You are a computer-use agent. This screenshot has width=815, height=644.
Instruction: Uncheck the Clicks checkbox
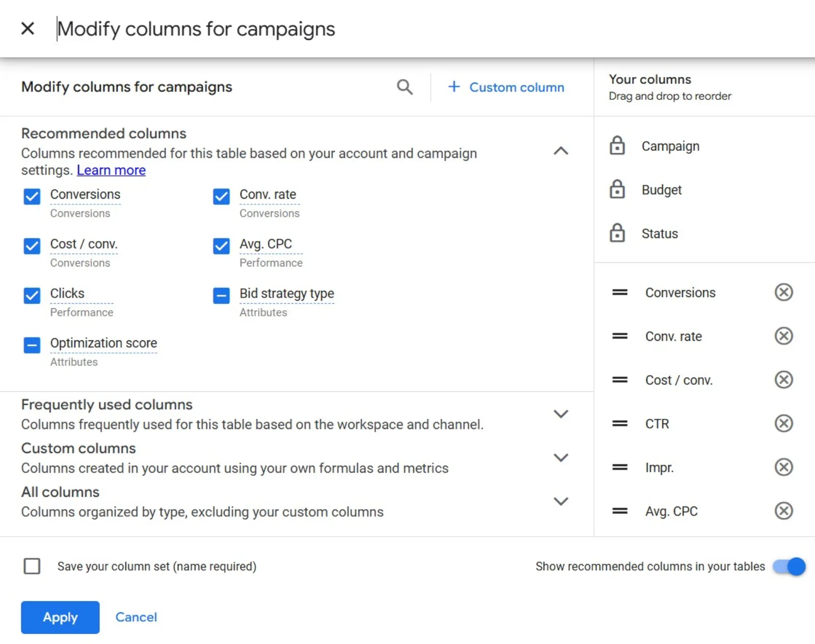[32, 296]
